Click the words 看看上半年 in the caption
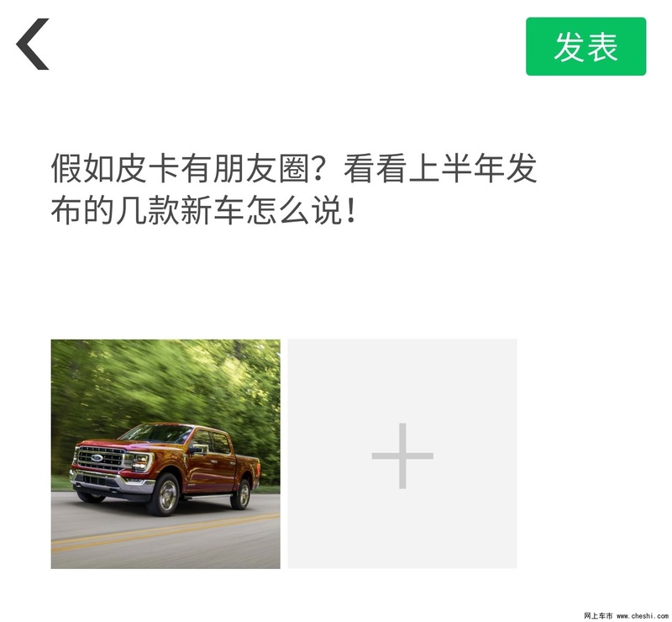Viewport: 672px width, 622px height. coord(424,168)
